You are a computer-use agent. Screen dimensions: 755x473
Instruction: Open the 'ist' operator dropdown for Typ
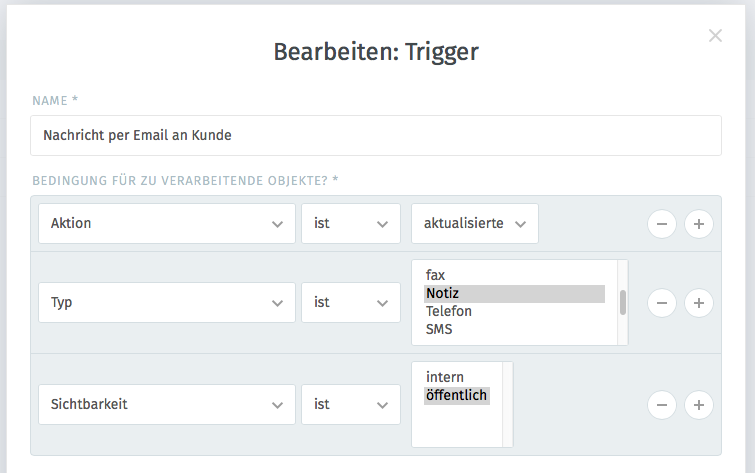pyautogui.click(x=351, y=302)
